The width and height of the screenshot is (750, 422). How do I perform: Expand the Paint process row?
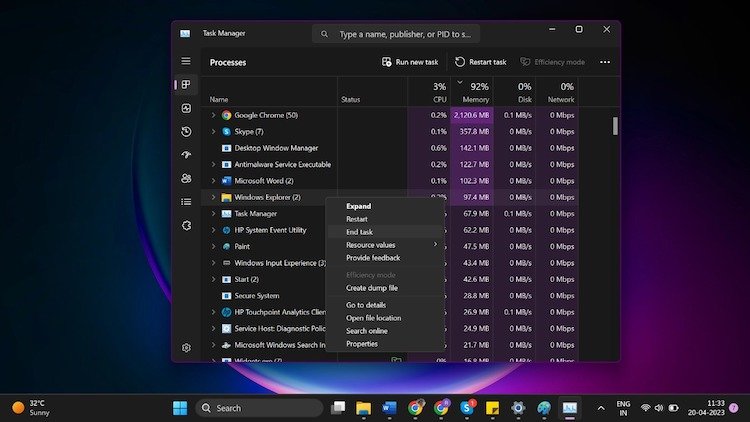pyautogui.click(x=213, y=246)
